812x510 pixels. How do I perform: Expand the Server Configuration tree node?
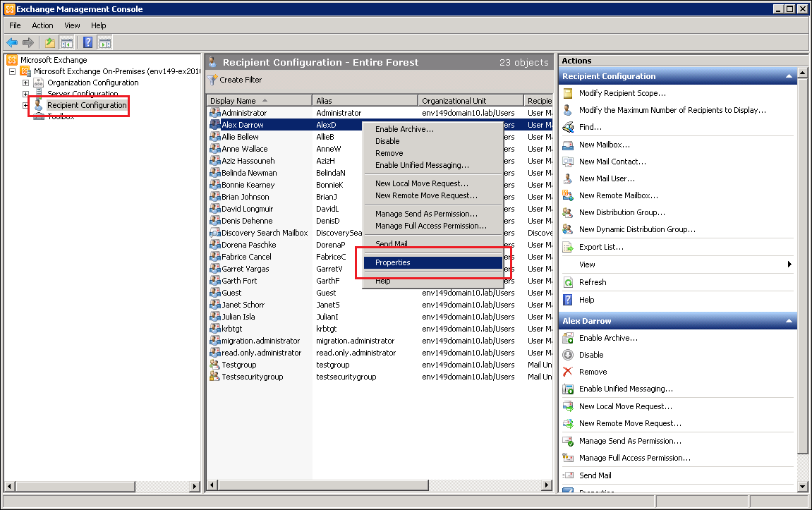(x=25, y=94)
